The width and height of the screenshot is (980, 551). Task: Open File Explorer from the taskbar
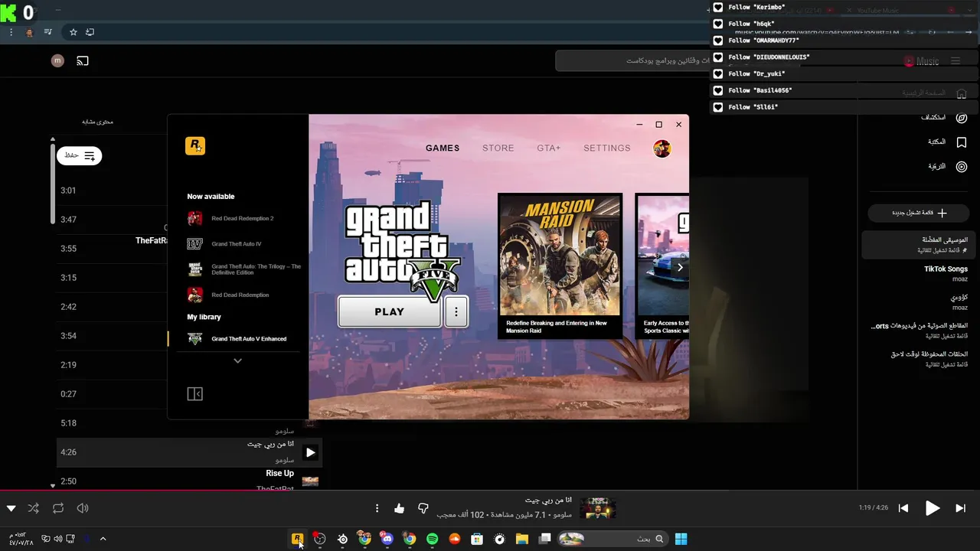coord(522,539)
